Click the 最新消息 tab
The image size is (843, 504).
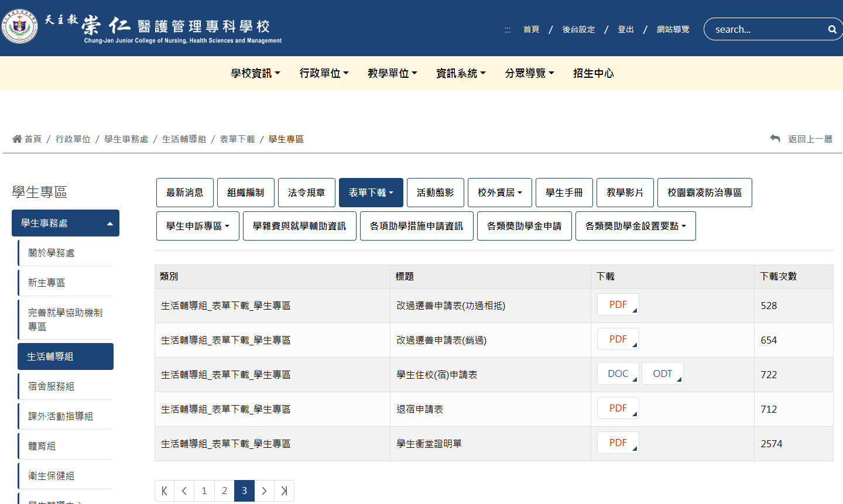[184, 192]
